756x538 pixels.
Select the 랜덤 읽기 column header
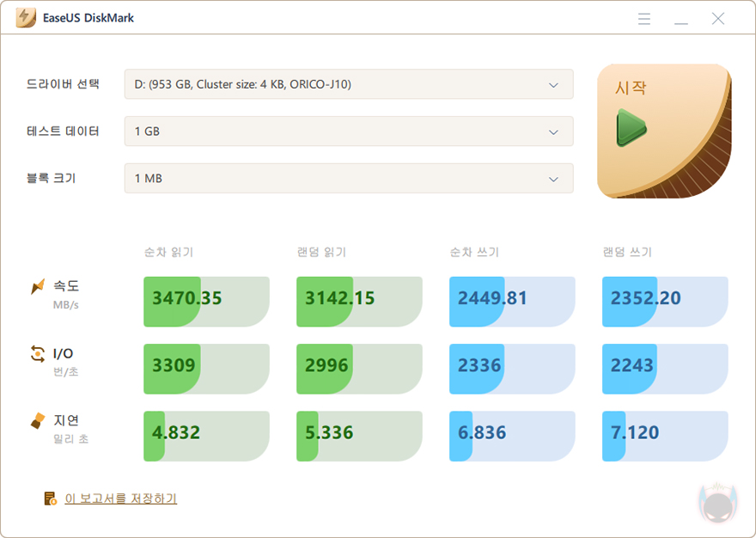coord(321,252)
